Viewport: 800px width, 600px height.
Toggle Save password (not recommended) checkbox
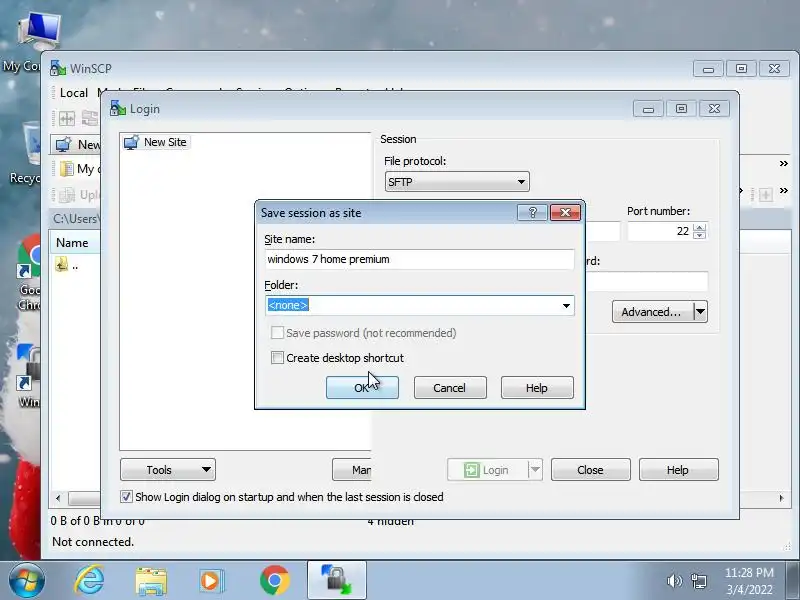click(x=278, y=333)
